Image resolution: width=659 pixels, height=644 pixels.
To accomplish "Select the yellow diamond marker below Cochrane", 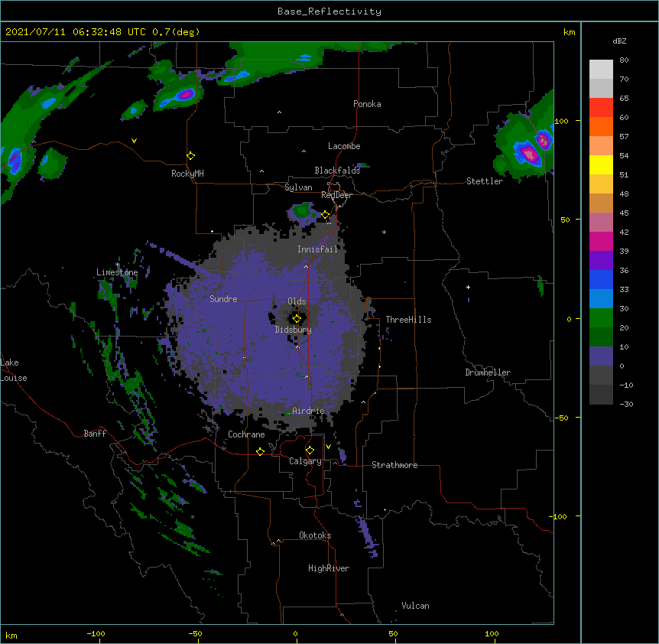I will (260, 451).
